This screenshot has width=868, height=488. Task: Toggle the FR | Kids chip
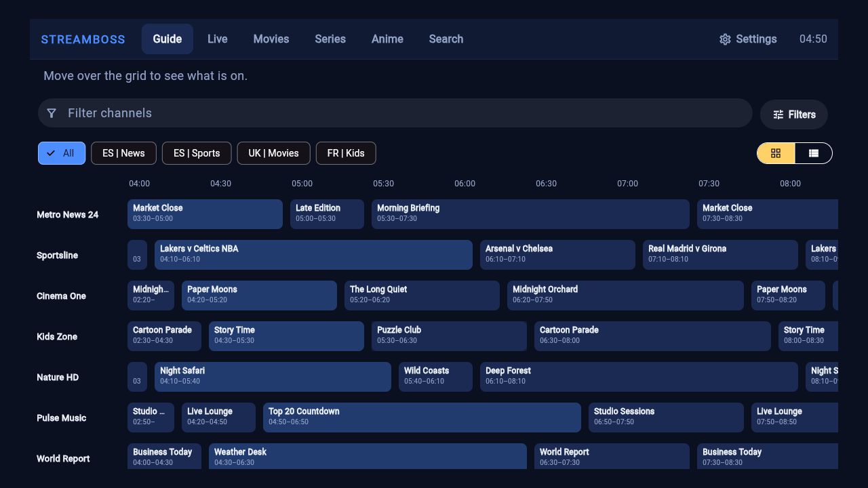[346, 153]
